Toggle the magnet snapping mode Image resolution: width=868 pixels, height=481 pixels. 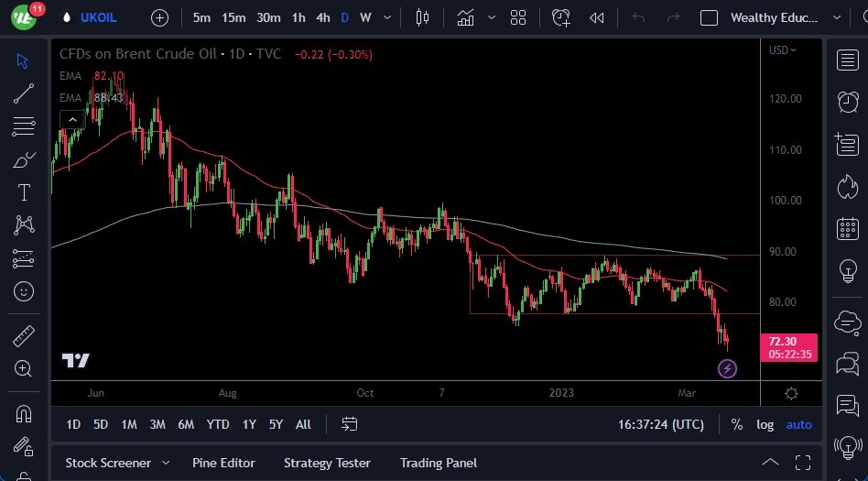[24, 412]
